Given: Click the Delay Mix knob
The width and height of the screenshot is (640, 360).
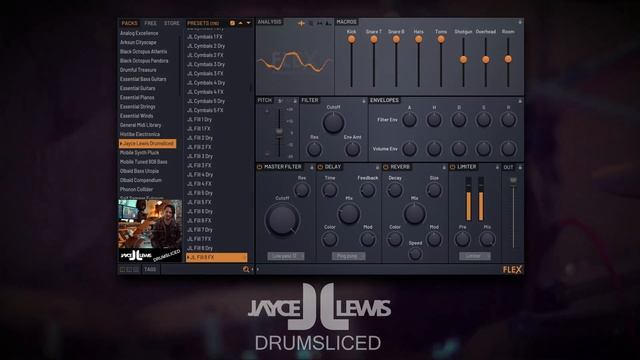Looking at the screenshot, I should tap(349, 214).
